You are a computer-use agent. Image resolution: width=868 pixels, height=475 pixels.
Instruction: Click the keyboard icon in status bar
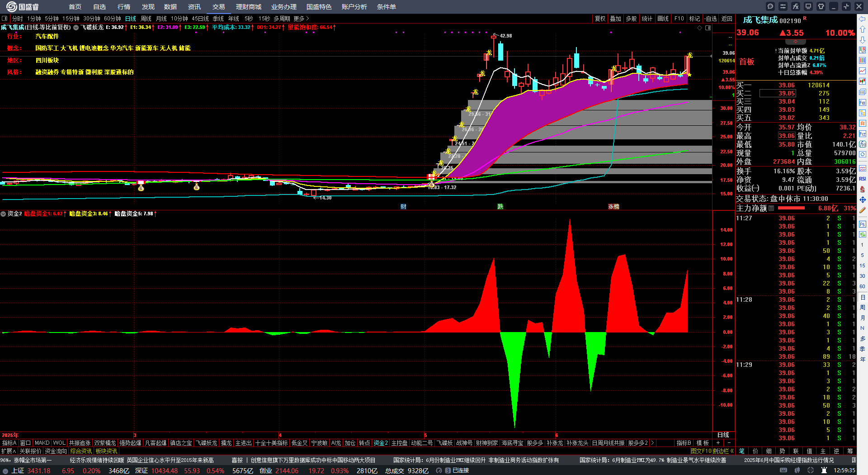tap(783, 470)
